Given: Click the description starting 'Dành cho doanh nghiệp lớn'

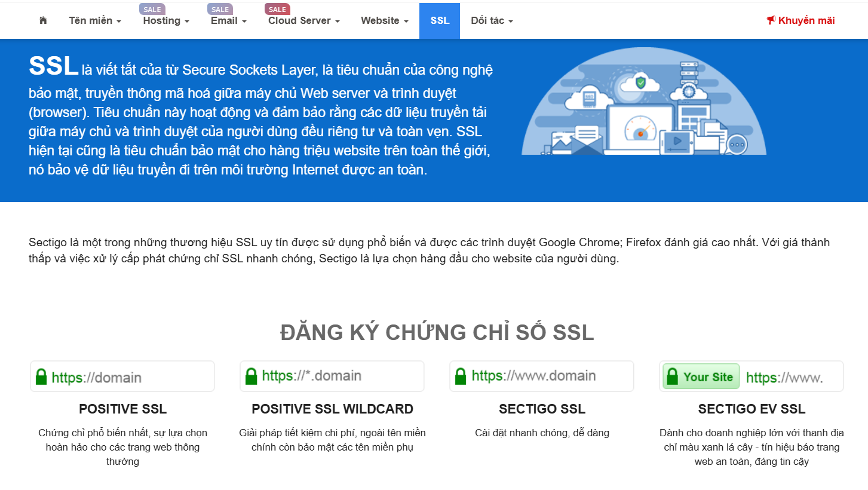Looking at the screenshot, I should click(752, 447).
